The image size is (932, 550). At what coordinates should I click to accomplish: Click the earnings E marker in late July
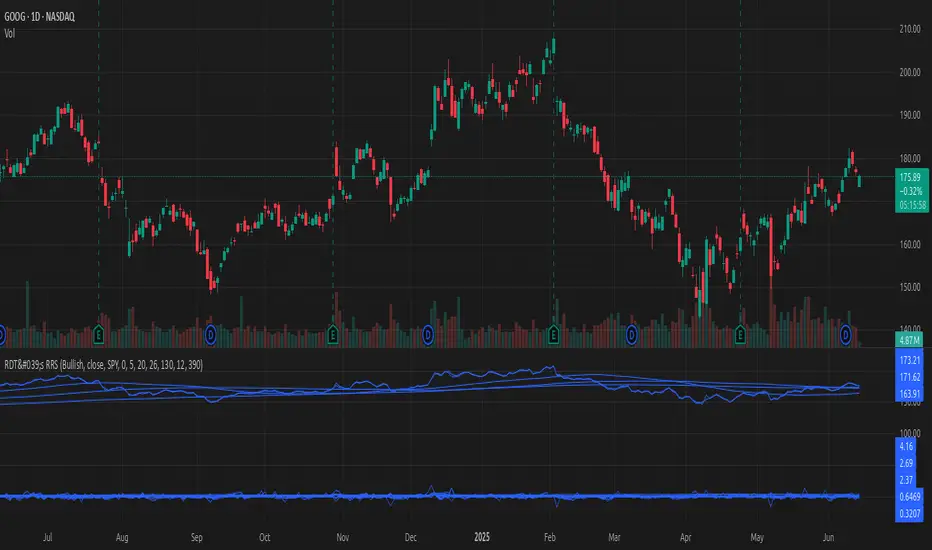[x=99, y=335]
